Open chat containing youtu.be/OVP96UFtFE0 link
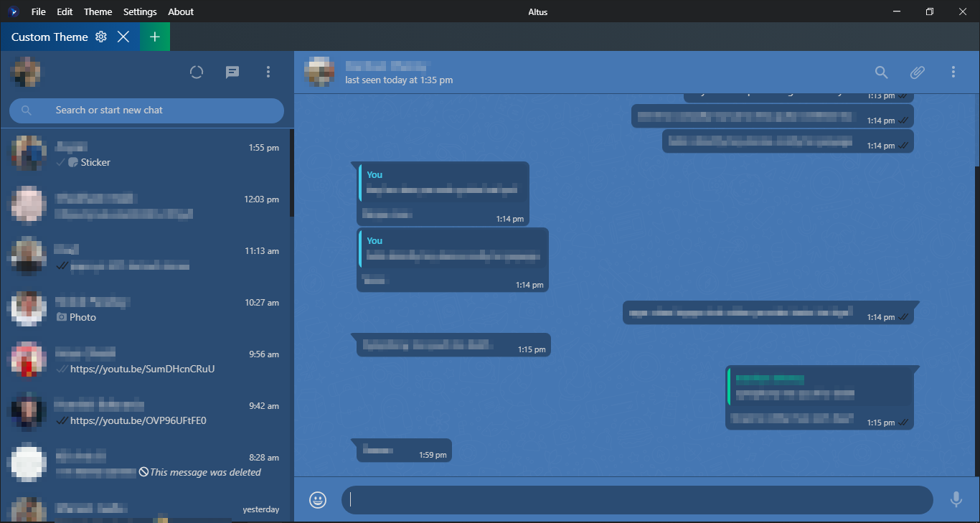The image size is (980, 523). (145, 413)
